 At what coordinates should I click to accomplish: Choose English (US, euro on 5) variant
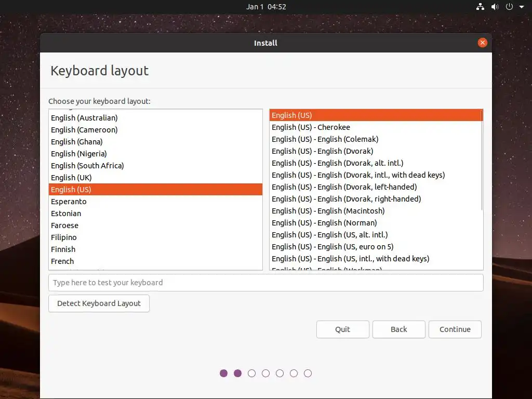pyautogui.click(x=375, y=247)
